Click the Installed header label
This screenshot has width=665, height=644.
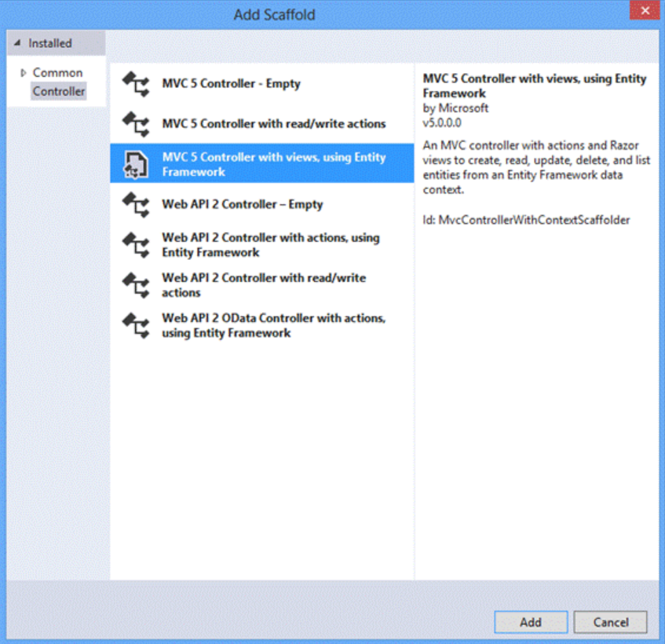[x=50, y=44]
